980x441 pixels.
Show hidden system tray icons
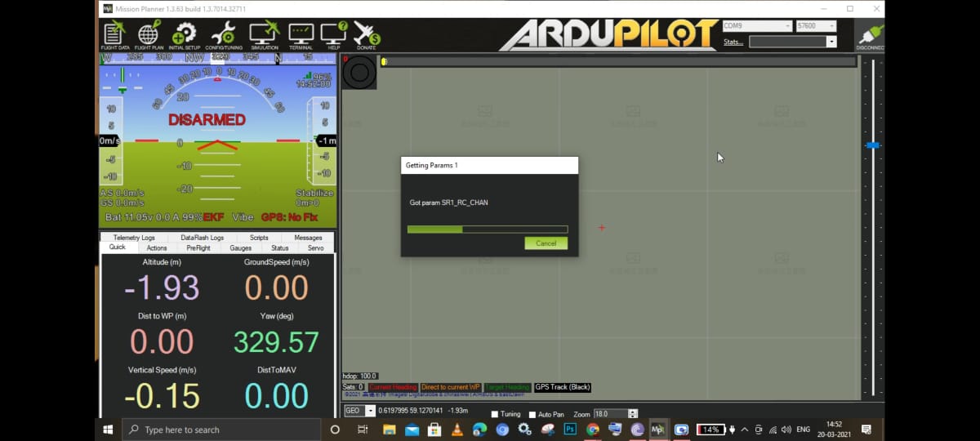pos(744,430)
